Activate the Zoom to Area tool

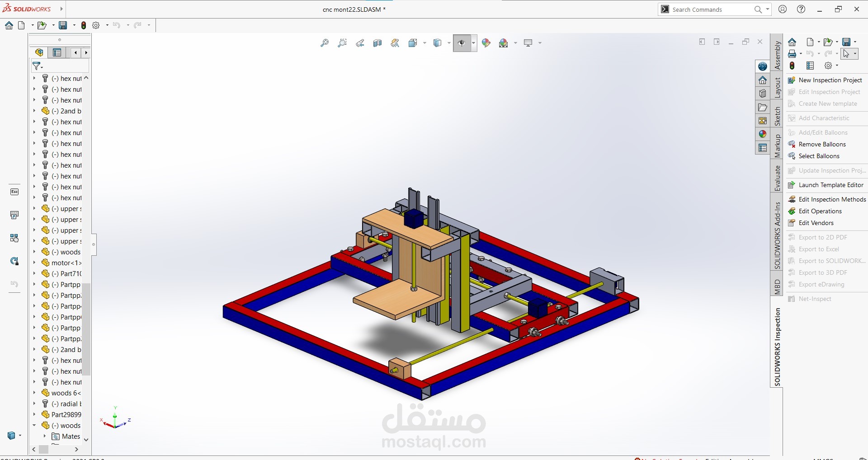[342, 43]
